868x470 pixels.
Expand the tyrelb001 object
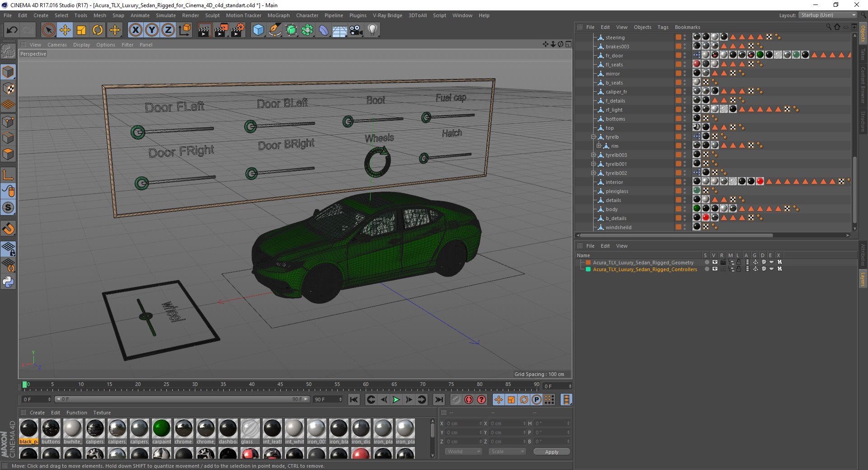(593, 164)
